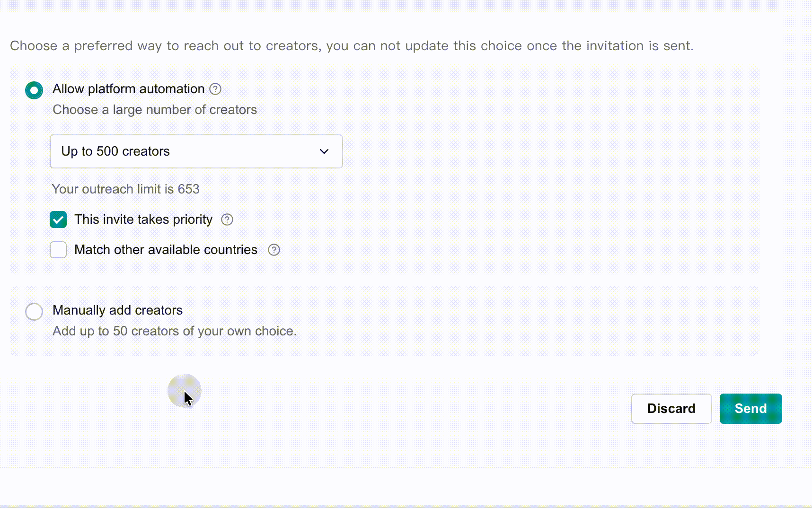The image size is (812, 509).
Task: Select Allow platform automation radio button
Action: click(x=34, y=90)
